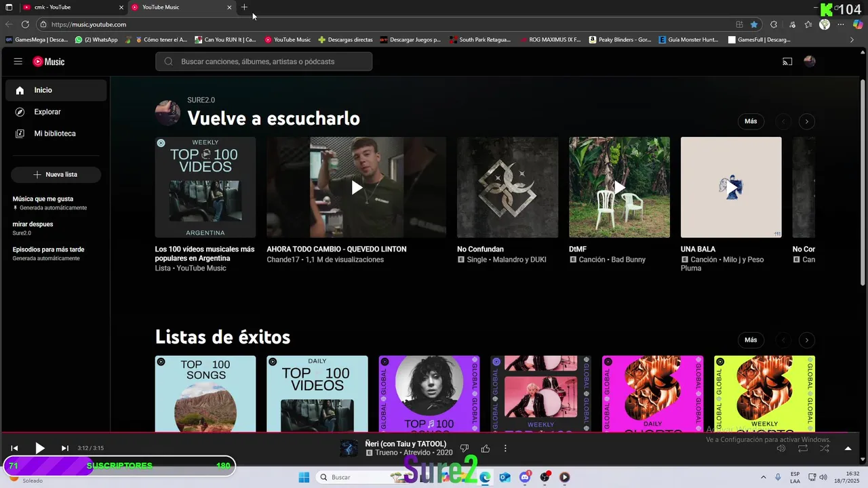The width and height of the screenshot is (868, 488).
Task: Expand the bookmarks overflow chevron
Action: [x=852, y=40]
